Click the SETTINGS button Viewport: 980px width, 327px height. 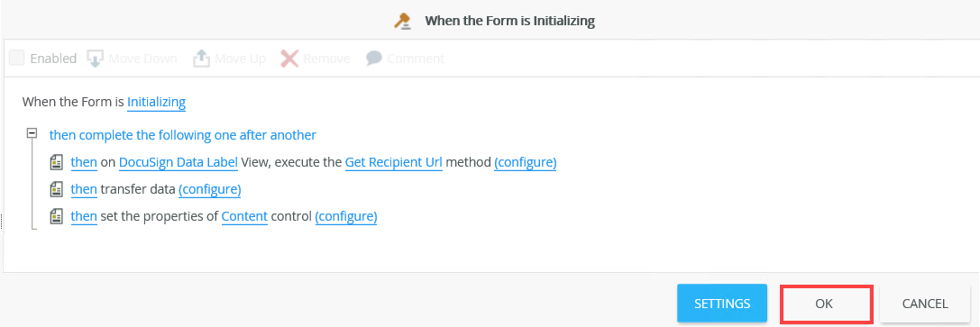point(722,304)
